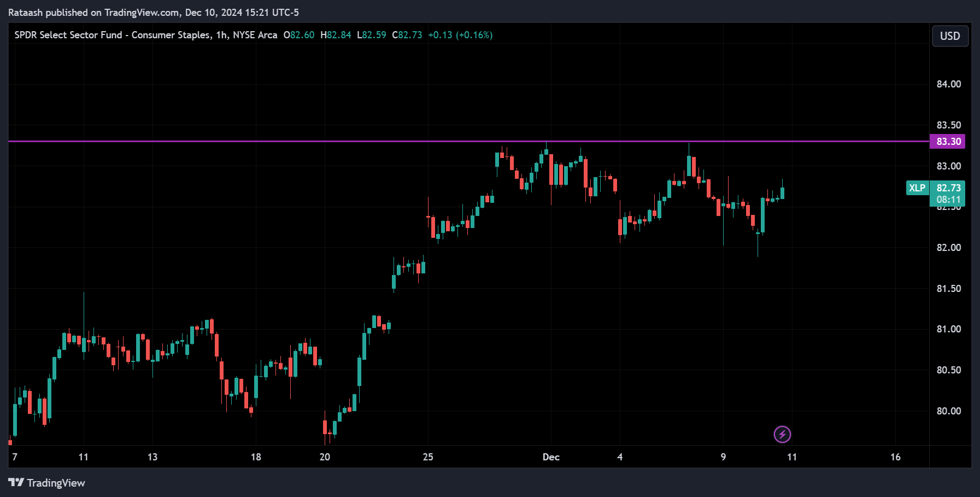Click the 9 date label on time axis
Image resolution: width=980 pixels, height=497 pixels.
[723, 457]
